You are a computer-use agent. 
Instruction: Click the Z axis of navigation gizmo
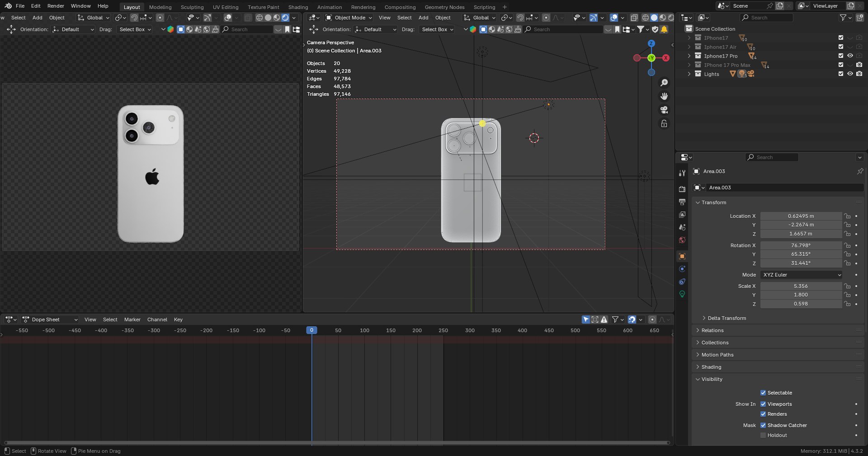tap(651, 43)
